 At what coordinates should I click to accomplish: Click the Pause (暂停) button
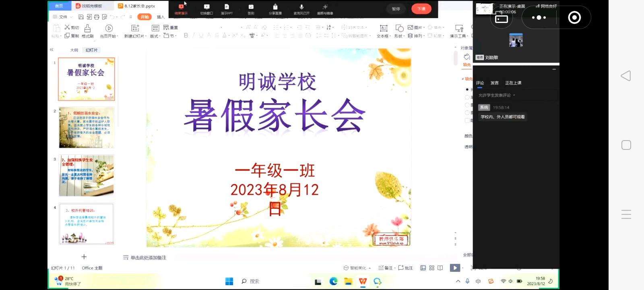pyautogui.click(x=396, y=9)
